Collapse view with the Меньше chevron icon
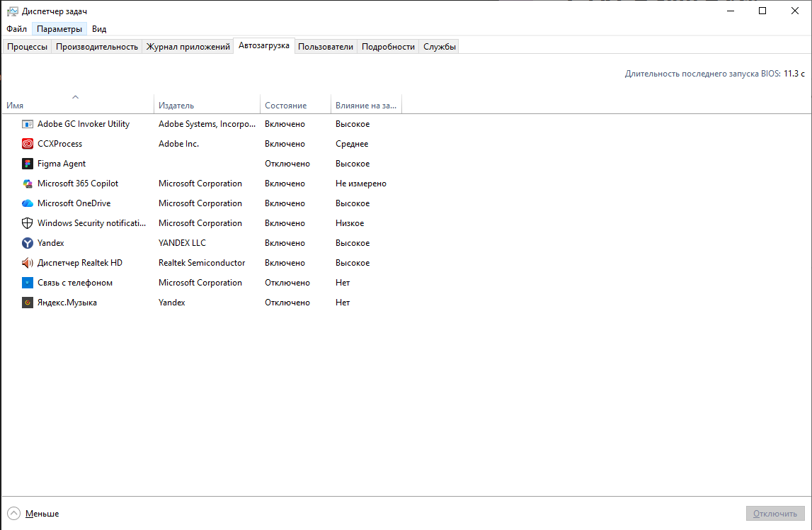 coord(14,514)
